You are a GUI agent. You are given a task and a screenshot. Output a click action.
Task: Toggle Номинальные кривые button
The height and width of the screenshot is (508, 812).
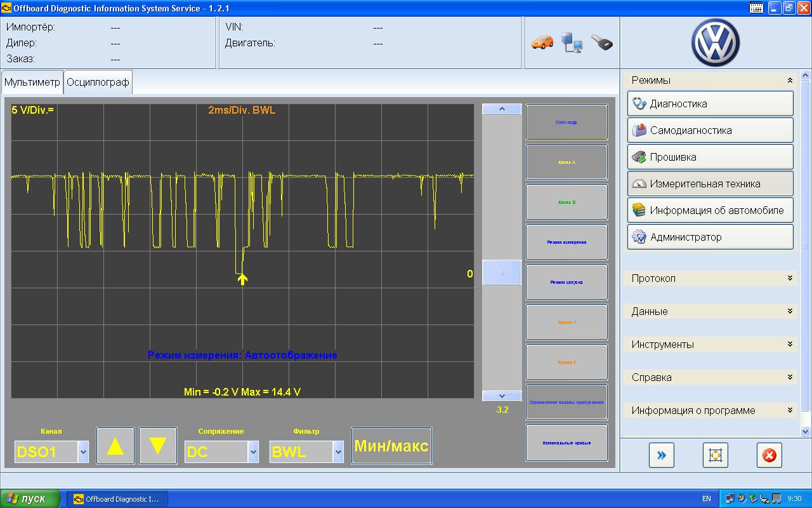point(566,442)
